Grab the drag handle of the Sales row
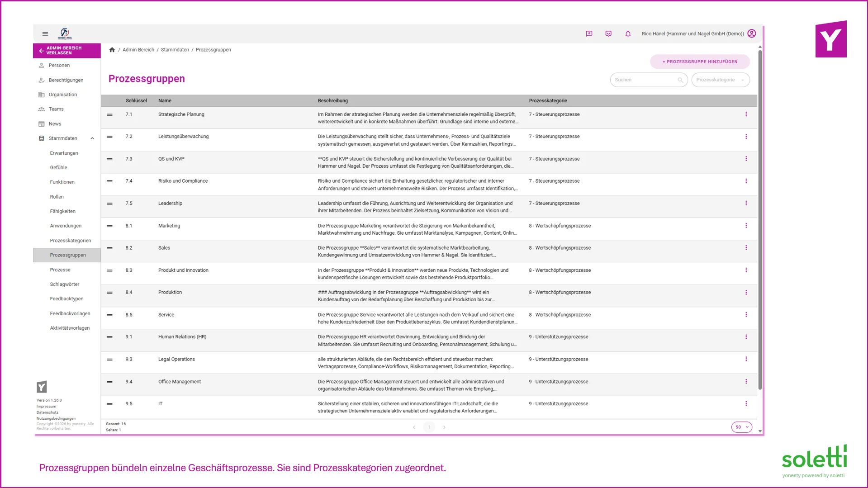The height and width of the screenshot is (488, 868). pos(109,248)
